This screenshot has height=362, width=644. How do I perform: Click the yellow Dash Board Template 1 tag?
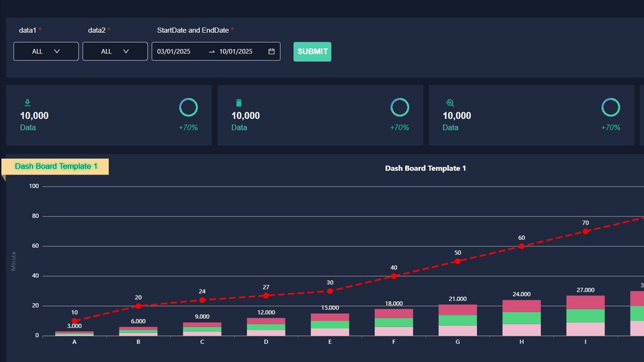pos(56,167)
